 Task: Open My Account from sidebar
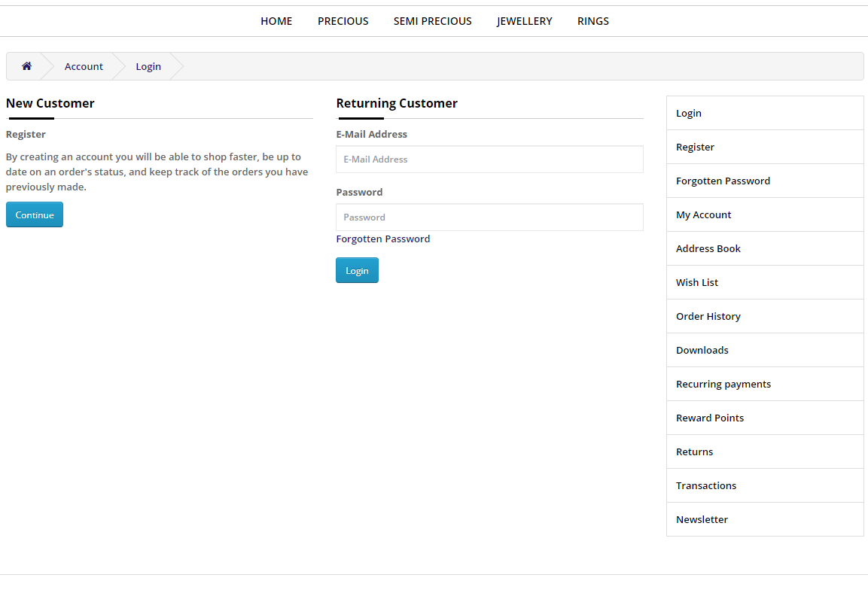[x=703, y=215]
